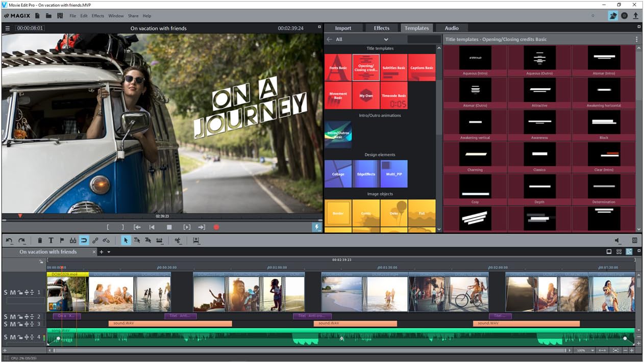644x363 pixels.
Task: Expand arrow beside new project tab plus
Action: point(109,252)
